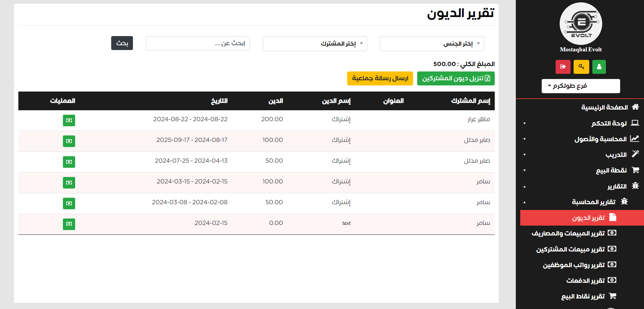Click payment icon for سامر 2024-03-08 row

coord(69,204)
